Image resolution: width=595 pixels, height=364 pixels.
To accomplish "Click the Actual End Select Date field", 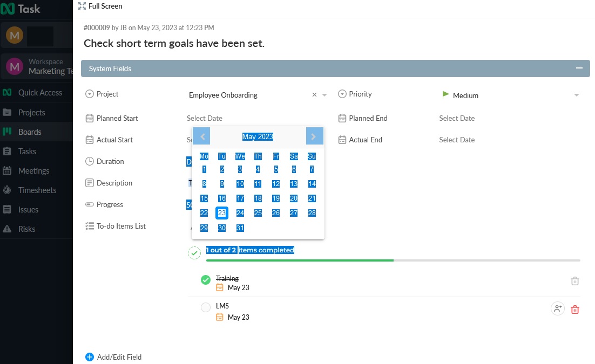I will coord(457,140).
